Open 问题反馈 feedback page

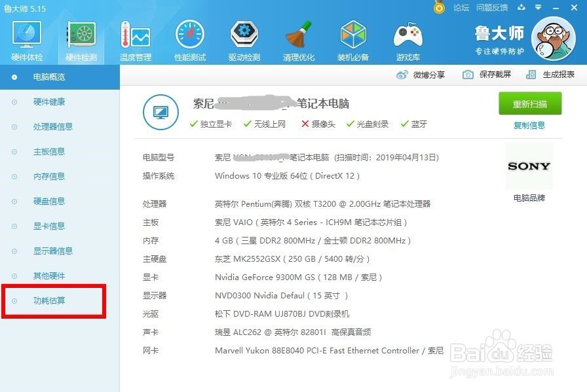tap(495, 7)
